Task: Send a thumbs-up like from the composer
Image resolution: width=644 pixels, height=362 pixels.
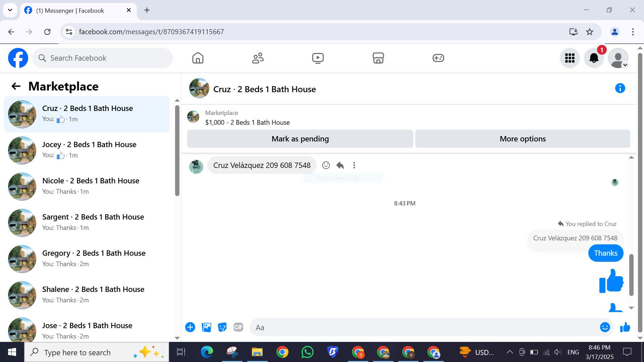Action: pyautogui.click(x=625, y=327)
